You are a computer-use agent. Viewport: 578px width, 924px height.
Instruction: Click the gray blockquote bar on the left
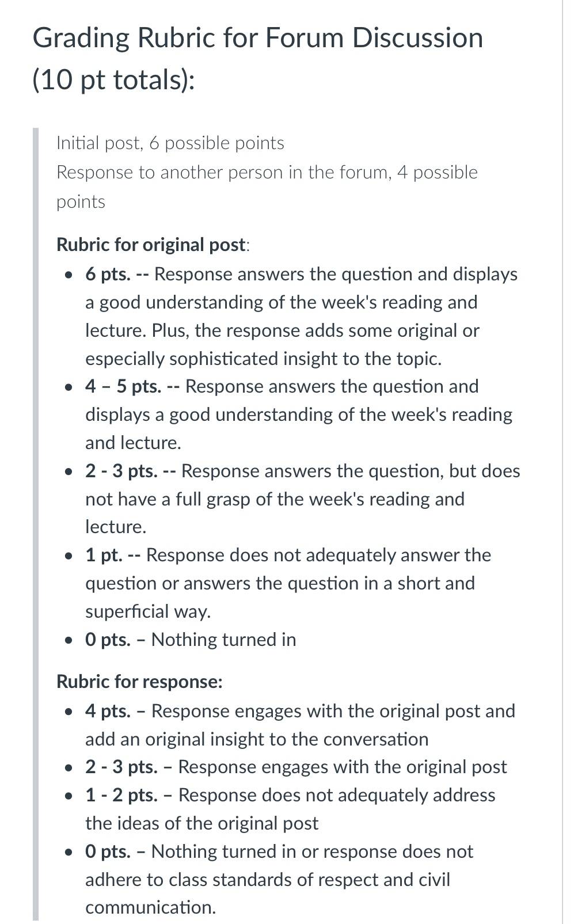(36, 524)
